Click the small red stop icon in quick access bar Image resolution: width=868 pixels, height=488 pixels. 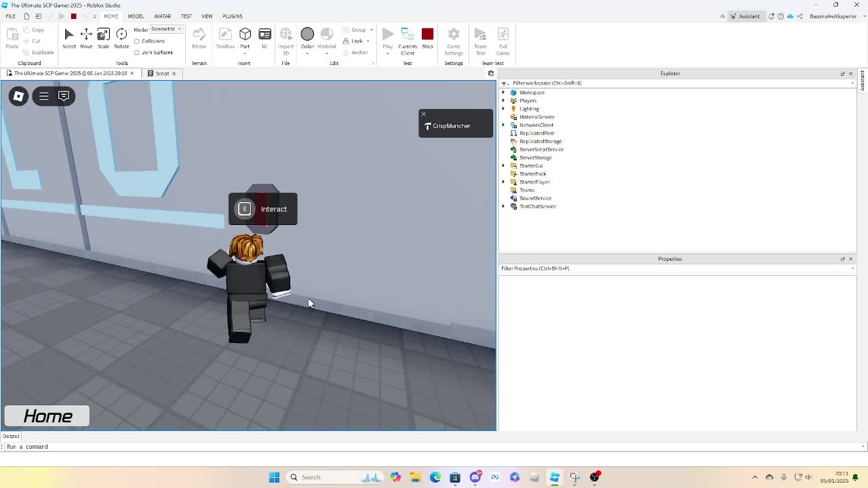point(73,16)
